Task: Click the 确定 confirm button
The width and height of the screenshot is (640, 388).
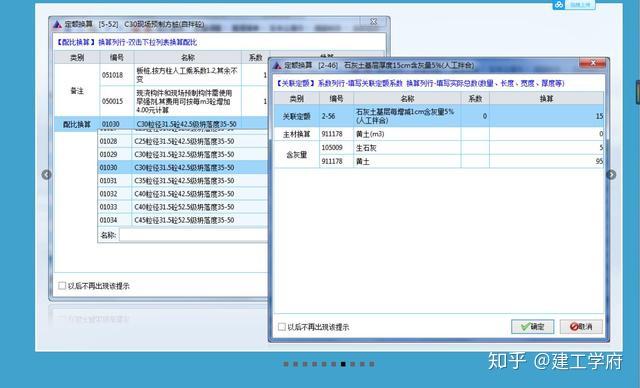Action: click(533, 326)
